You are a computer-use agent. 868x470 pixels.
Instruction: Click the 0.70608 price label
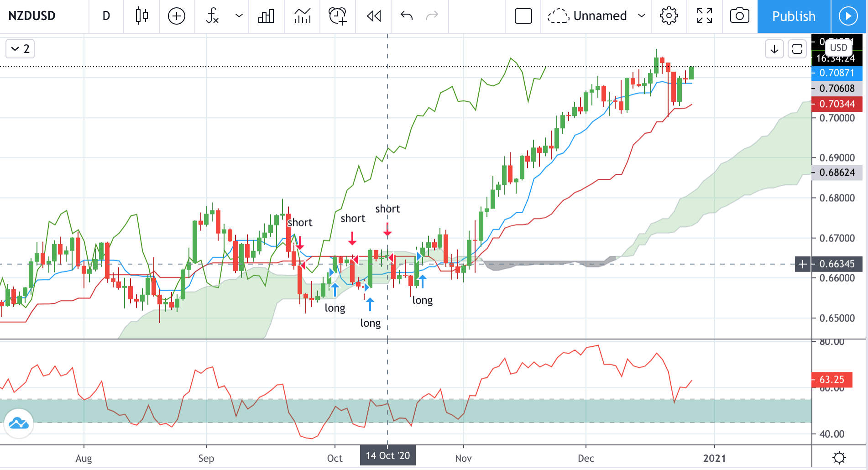click(837, 89)
